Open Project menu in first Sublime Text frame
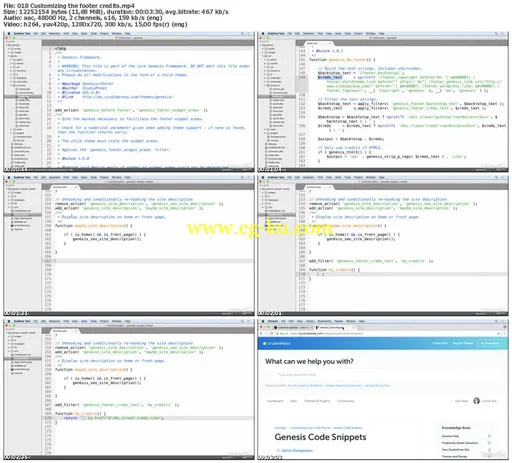512x463 pixels. [104, 34]
